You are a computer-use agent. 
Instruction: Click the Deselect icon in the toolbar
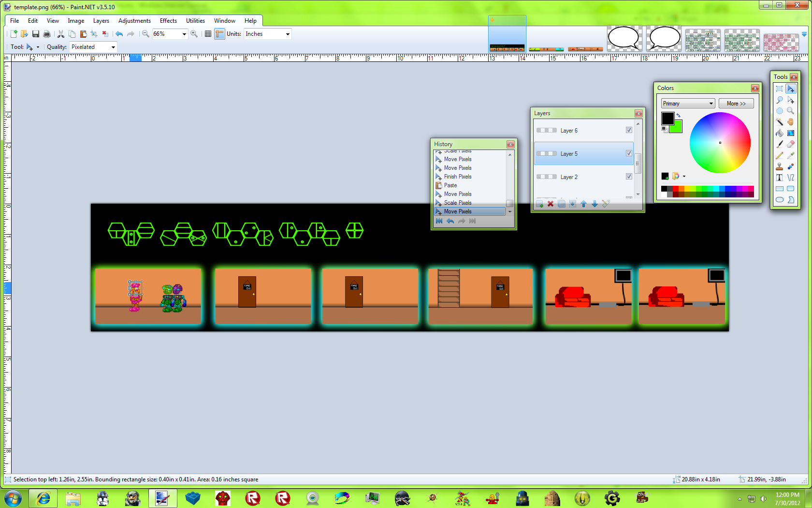105,34
